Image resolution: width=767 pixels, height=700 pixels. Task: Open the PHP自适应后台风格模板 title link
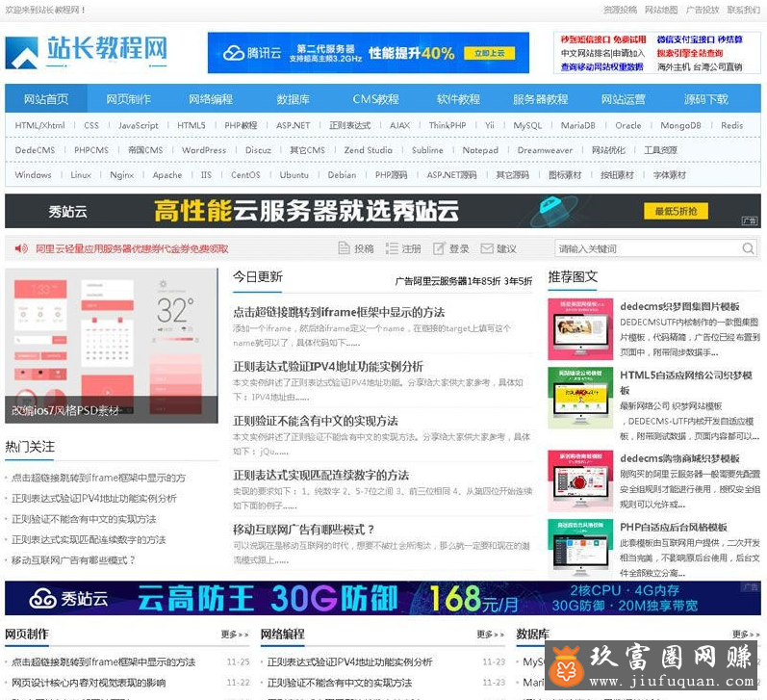673,528
